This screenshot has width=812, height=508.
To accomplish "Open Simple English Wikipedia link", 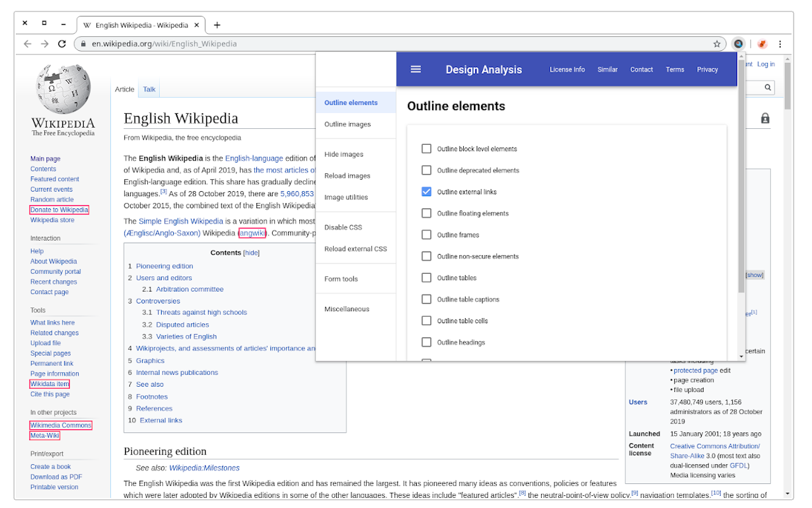I will [x=181, y=221].
